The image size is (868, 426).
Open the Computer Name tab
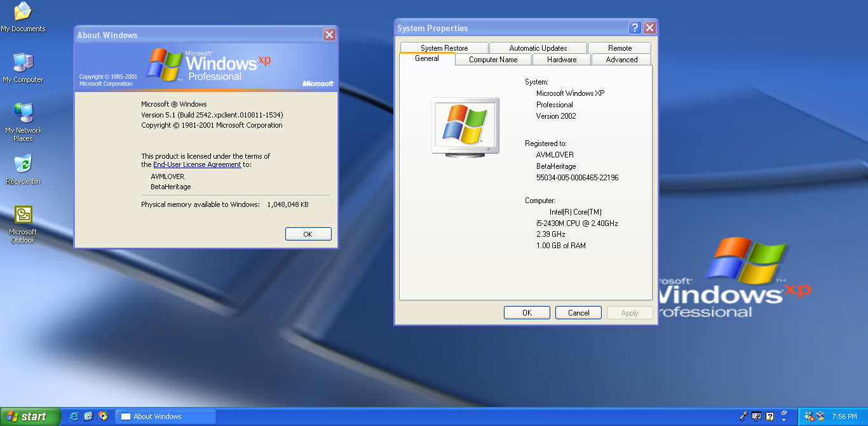493,60
